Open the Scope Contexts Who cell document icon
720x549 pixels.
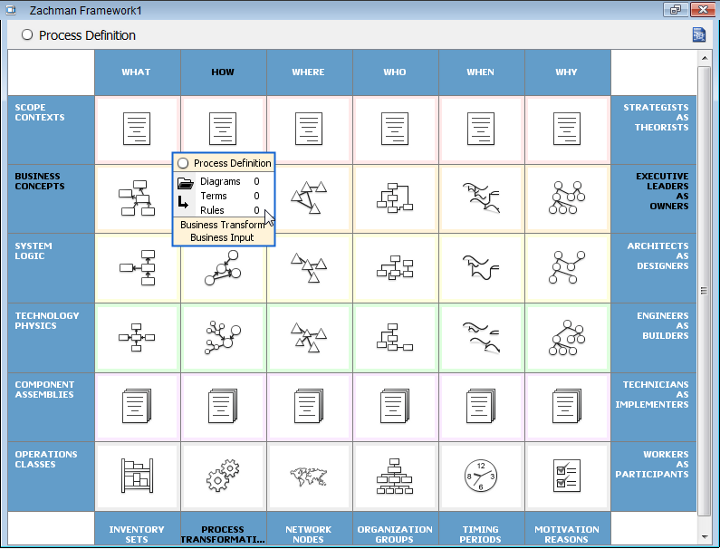click(x=395, y=129)
